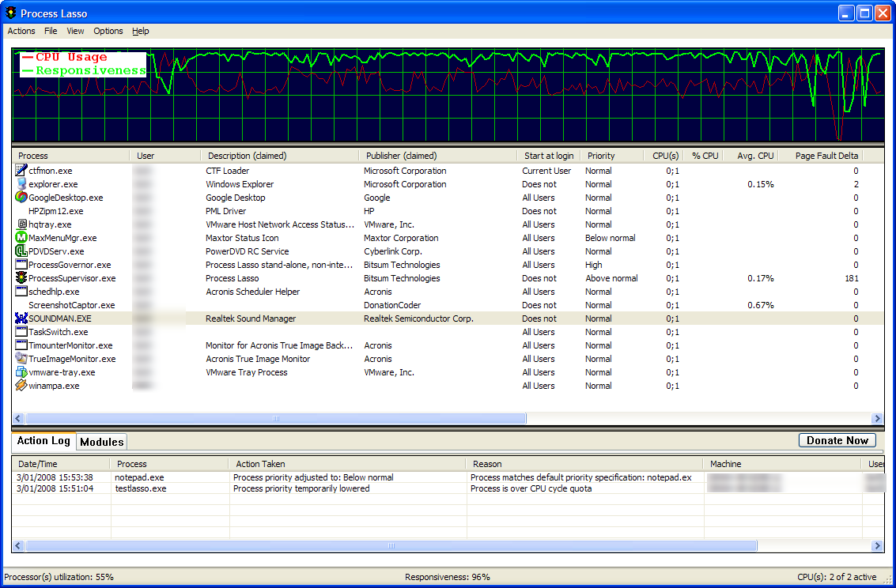Click the CPU usage graph

(x=448, y=95)
